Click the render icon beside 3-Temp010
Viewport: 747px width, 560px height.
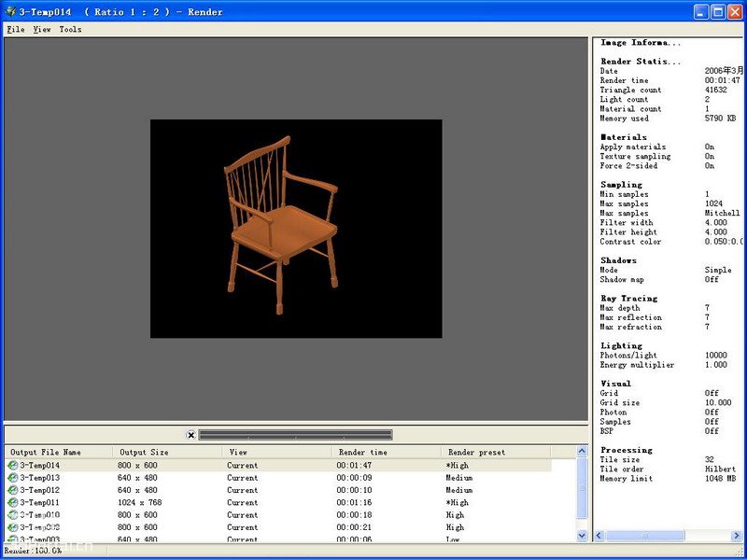tap(13, 515)
